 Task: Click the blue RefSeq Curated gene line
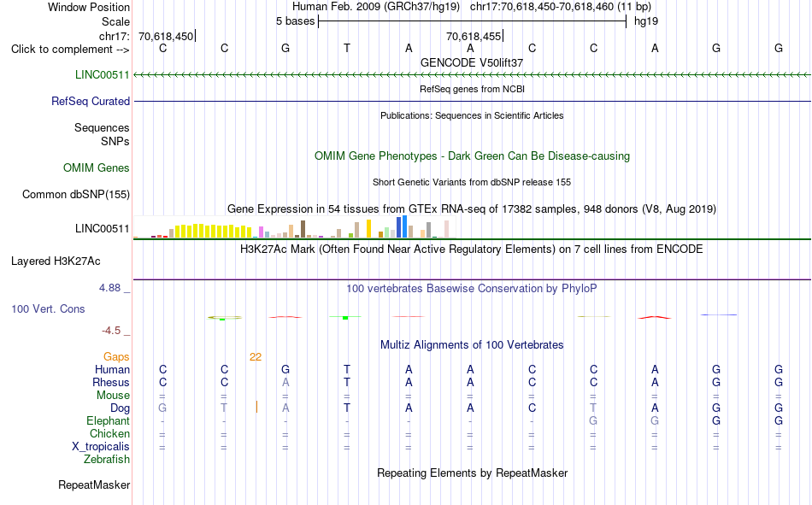(x=472, y=101)
